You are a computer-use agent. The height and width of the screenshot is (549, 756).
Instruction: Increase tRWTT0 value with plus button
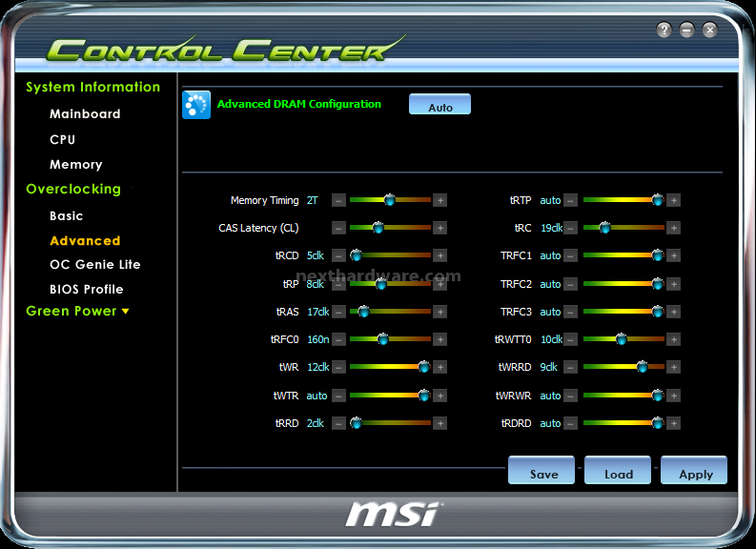(674, 339)
